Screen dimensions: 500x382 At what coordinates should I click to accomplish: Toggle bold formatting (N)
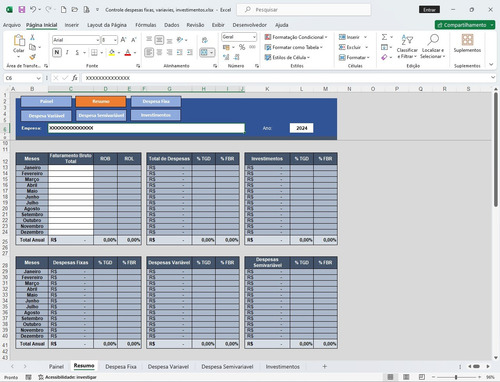57,52
